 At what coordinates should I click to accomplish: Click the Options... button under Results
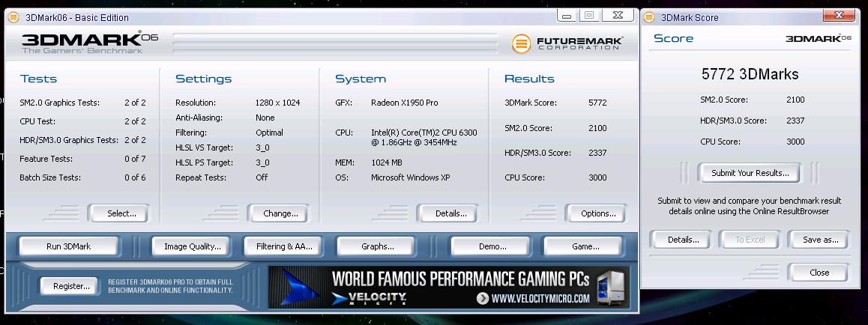point(596,213)
